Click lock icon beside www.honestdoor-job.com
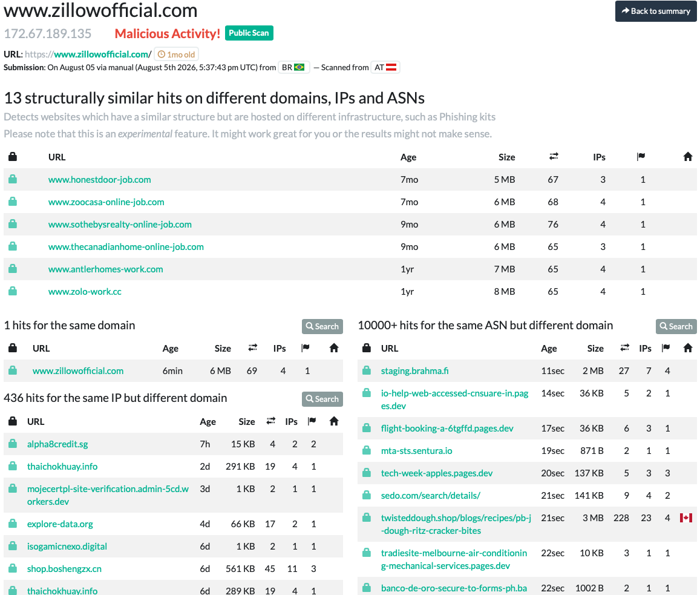 tap(13, 179)
